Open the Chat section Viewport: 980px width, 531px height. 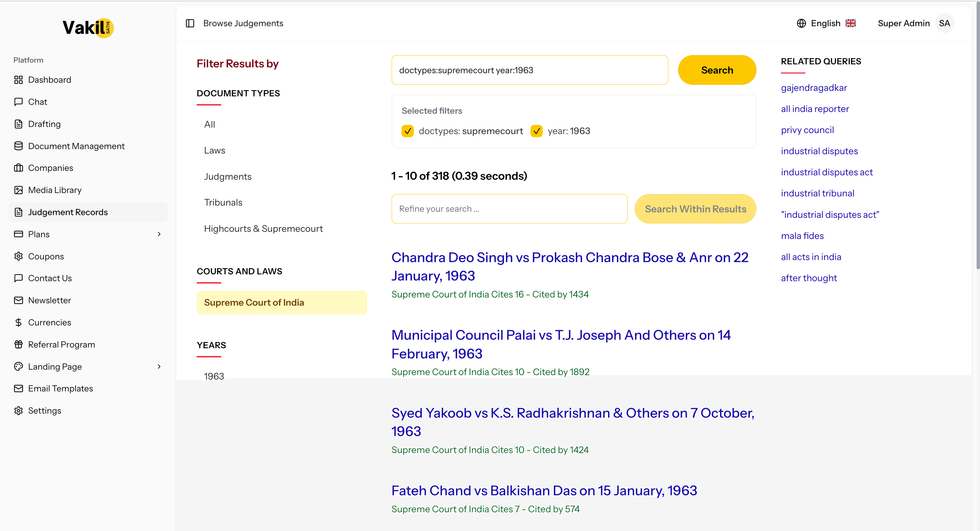38,102
